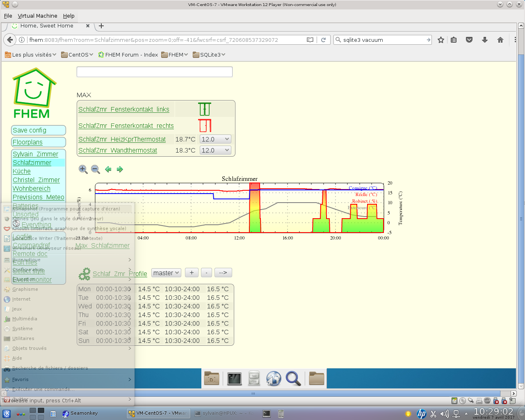
Task: Open the Internet category in the KDE menu
Action: [67, 299]
